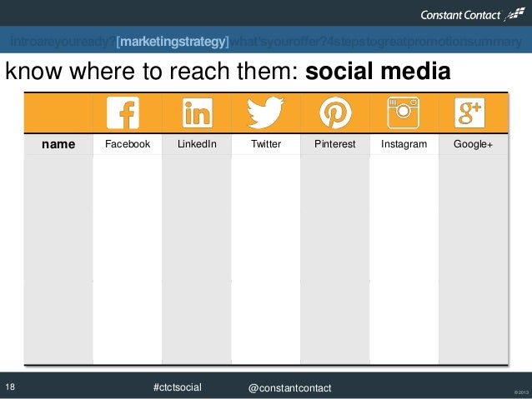Click the @constantcontact handle
Image resolution: width=532 pixels, height=399 pixels.
pos(289,388)
